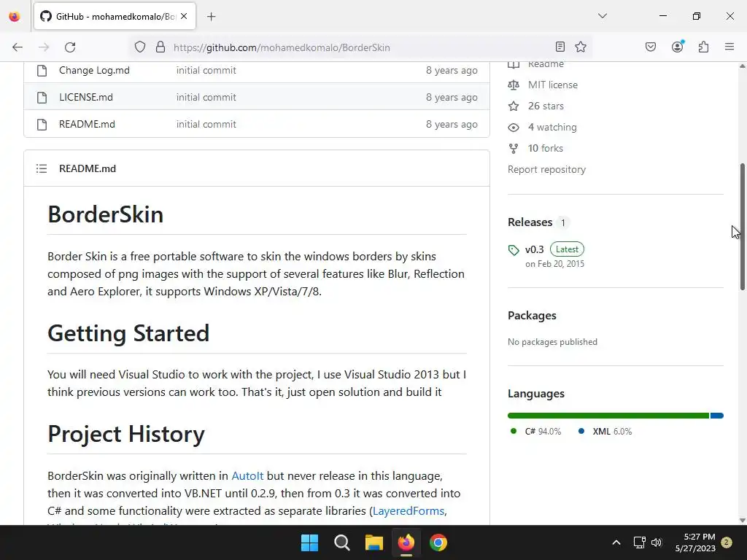Open the Extensions puzzle icon
Image resolution: width=747 pixels, height=560 pixels.
[x=704, y=47]
